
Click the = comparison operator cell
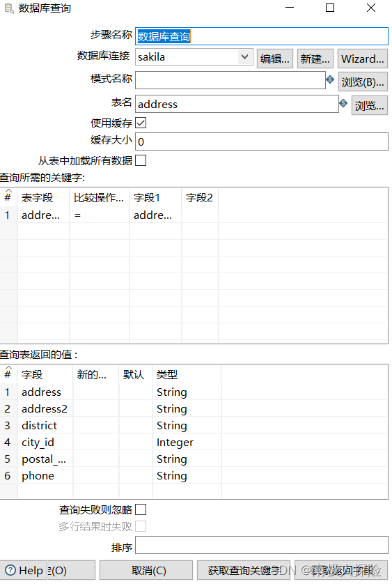[x=99, y=215]
